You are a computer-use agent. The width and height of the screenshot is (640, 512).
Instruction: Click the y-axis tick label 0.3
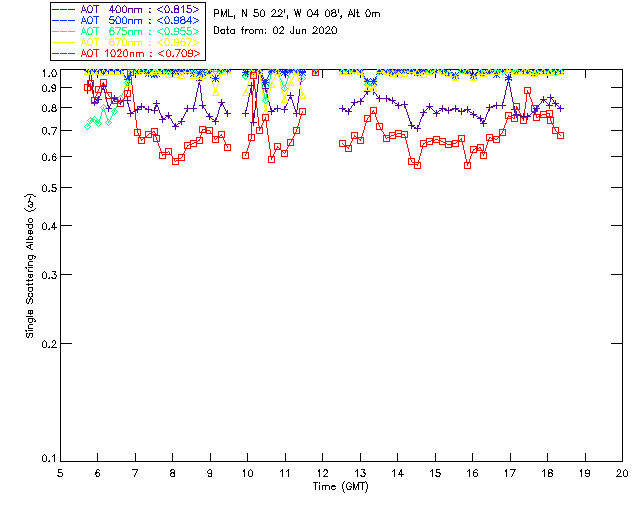pos(46,275)
